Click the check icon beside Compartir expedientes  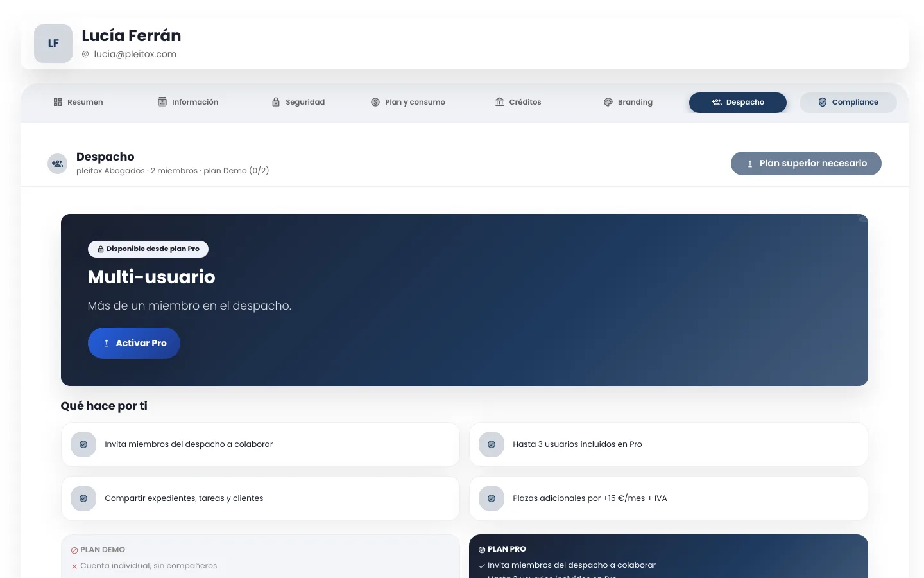click(x=83, y=498)
